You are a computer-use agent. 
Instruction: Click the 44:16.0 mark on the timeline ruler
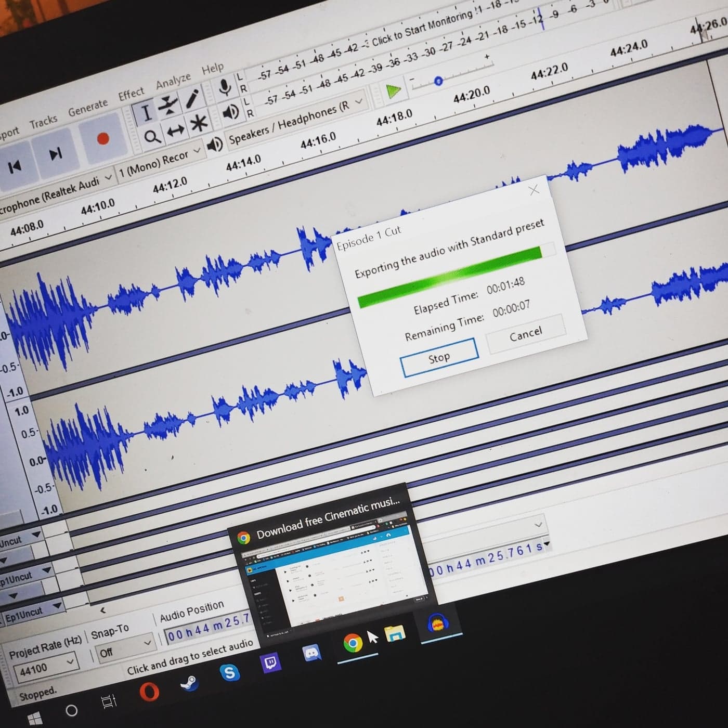tap(318, 140)
